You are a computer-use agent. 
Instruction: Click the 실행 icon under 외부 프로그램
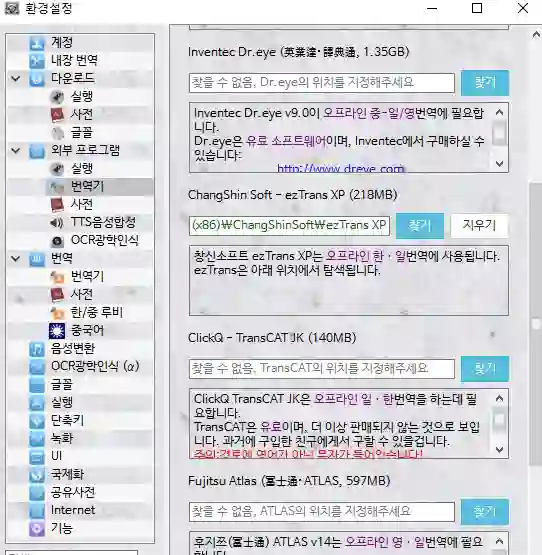57,168
